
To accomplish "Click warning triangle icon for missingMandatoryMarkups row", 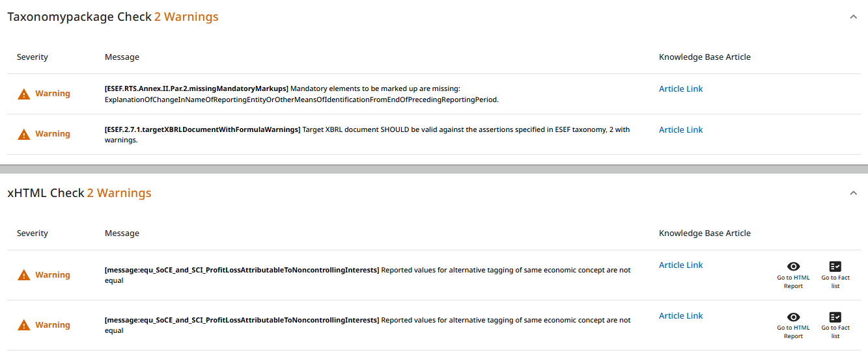I will (x=24, y=94).
